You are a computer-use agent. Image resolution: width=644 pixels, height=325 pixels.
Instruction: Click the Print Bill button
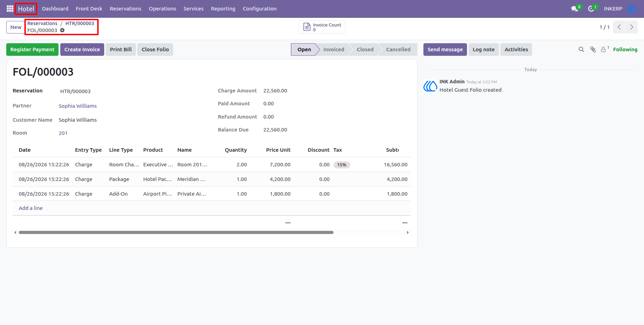[121, 50]
